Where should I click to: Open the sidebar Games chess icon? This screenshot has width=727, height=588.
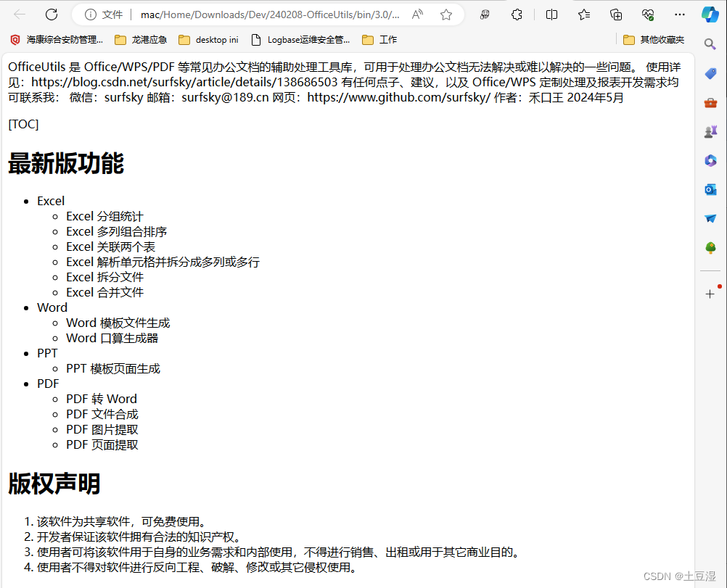[710, 132]
